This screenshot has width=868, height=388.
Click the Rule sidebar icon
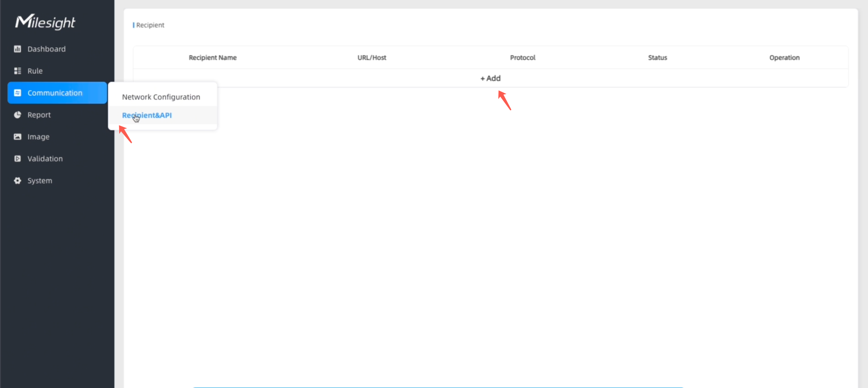pos(18,71)
